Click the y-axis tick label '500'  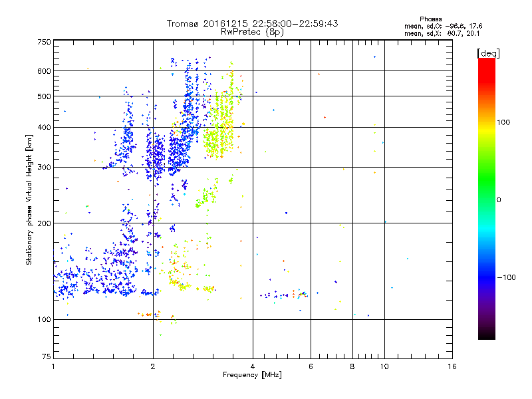[44, 96]
